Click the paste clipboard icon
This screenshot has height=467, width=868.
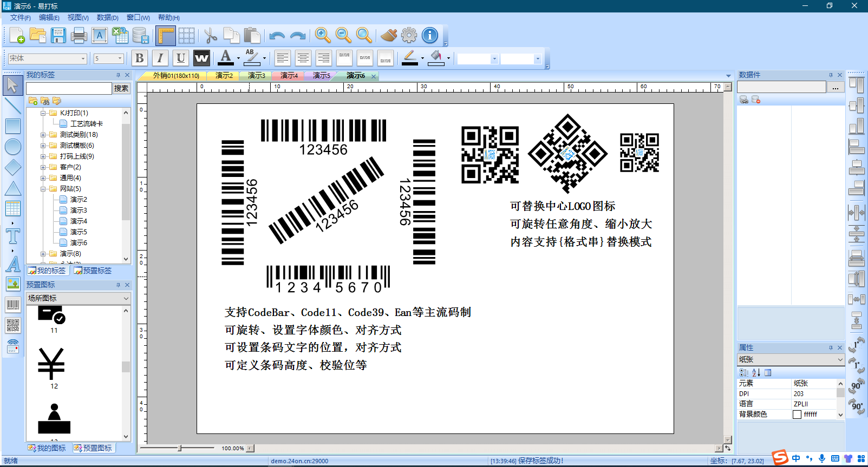[x=252, y=36]
